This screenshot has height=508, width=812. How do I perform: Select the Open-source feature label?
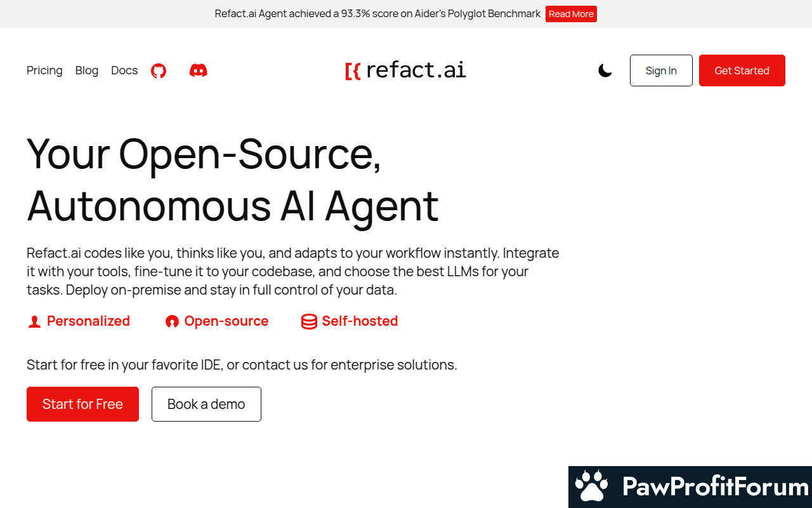pos(226,321)
